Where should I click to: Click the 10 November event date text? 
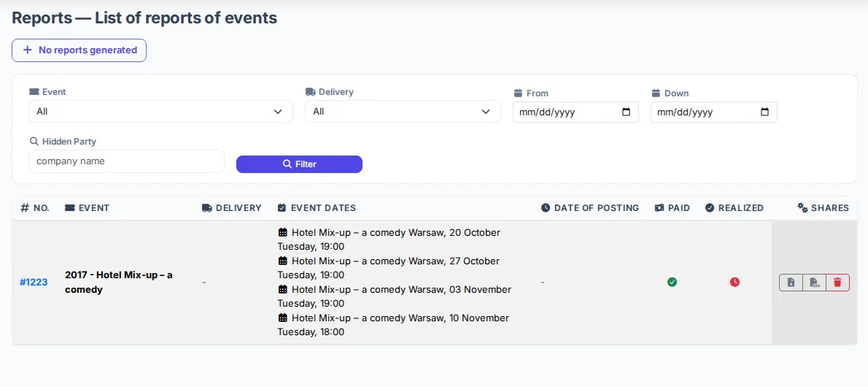tap(394, 325)
